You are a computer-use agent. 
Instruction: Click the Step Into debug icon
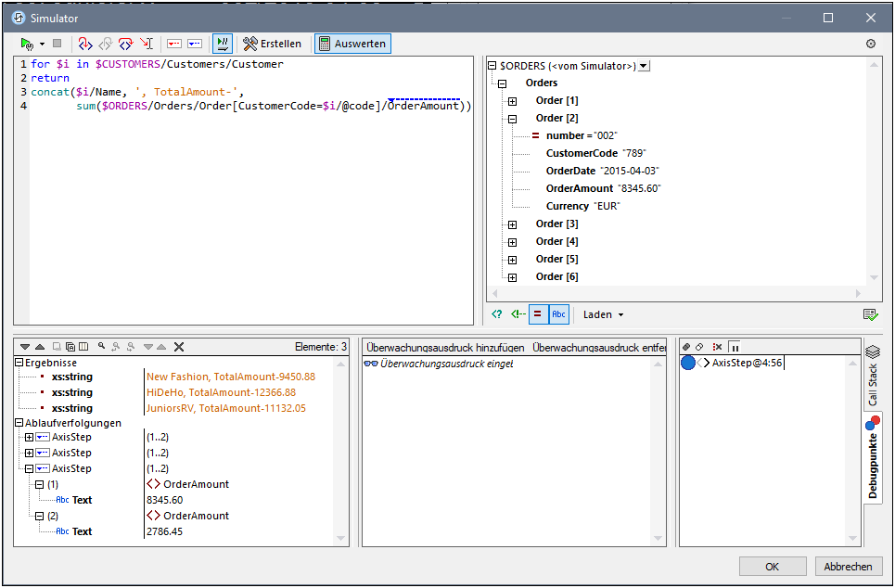coord(85,44)
